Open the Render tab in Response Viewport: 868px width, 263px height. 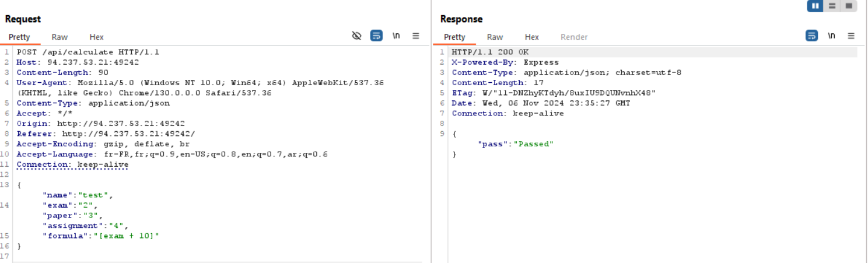(574, 37)
